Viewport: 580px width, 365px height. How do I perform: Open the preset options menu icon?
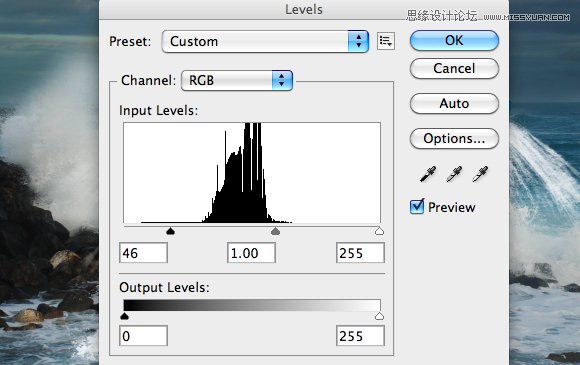click(385, 41)
